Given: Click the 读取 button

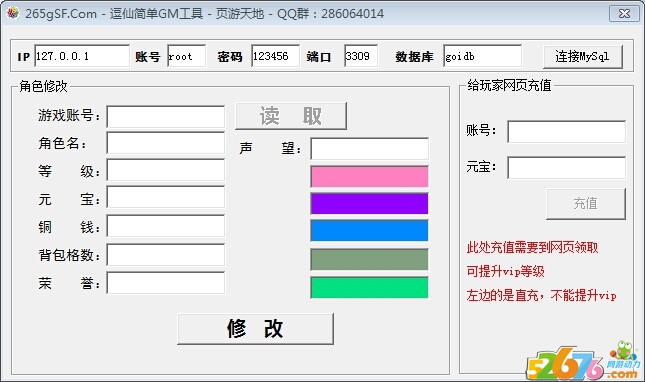Looking at the screenshot, I should (x=291, y=116).
